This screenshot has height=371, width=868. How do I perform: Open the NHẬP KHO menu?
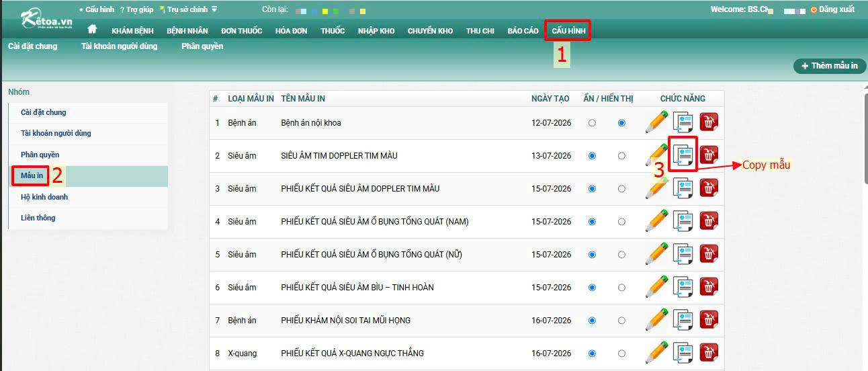(376, 31)
